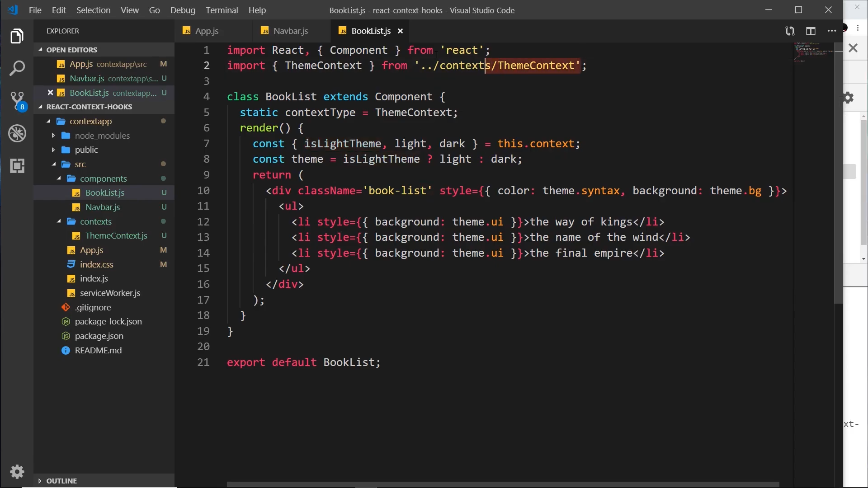The width and height of the screenshot is (868, 488).
Task: Open the Terminal menu
Action: click(x=222, y=10)
